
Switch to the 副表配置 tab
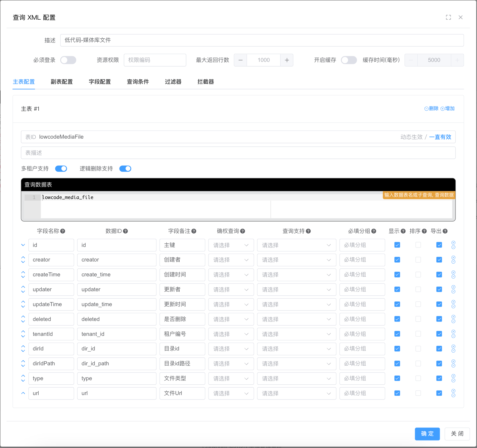pos(62,82)
